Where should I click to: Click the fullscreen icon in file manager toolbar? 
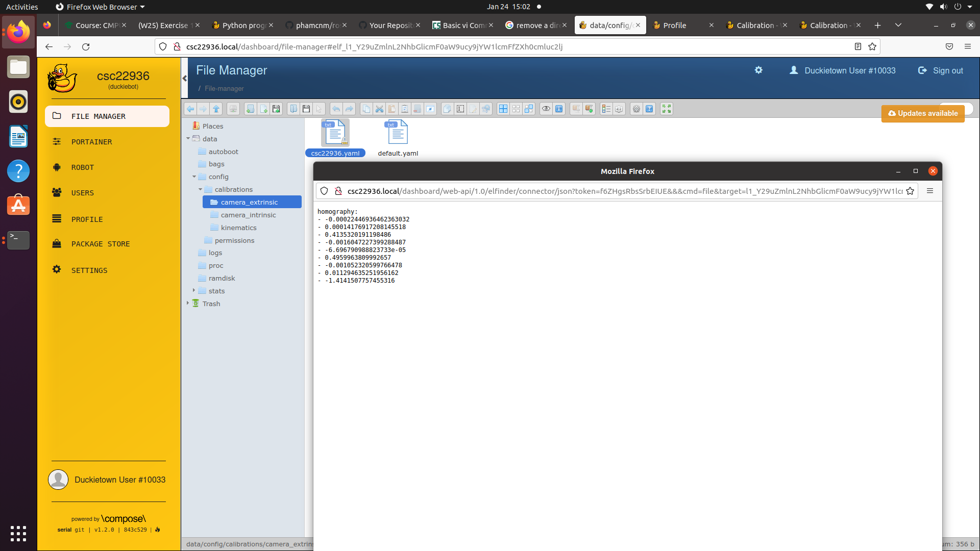point(667,109)
